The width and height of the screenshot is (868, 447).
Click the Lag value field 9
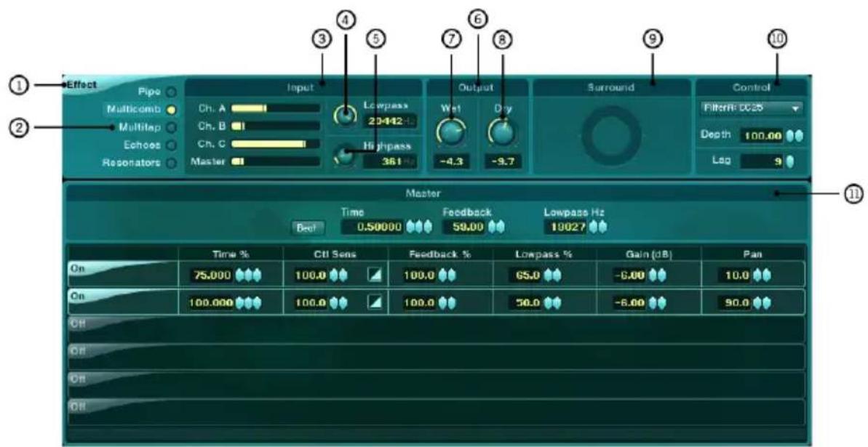761,161
